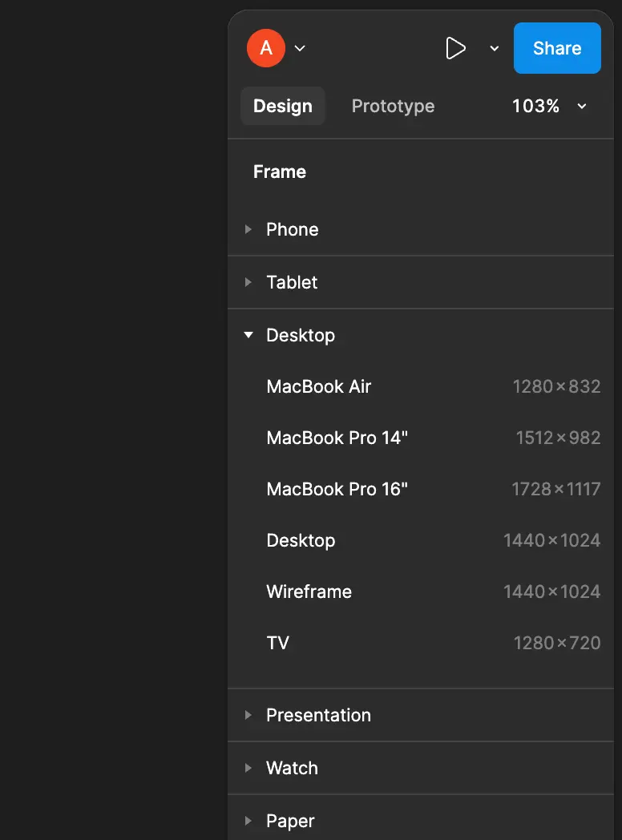622x840 pixels.
Task: Switch to the Prototype tab
Action: pyautogui.click(x=393, y=106)
